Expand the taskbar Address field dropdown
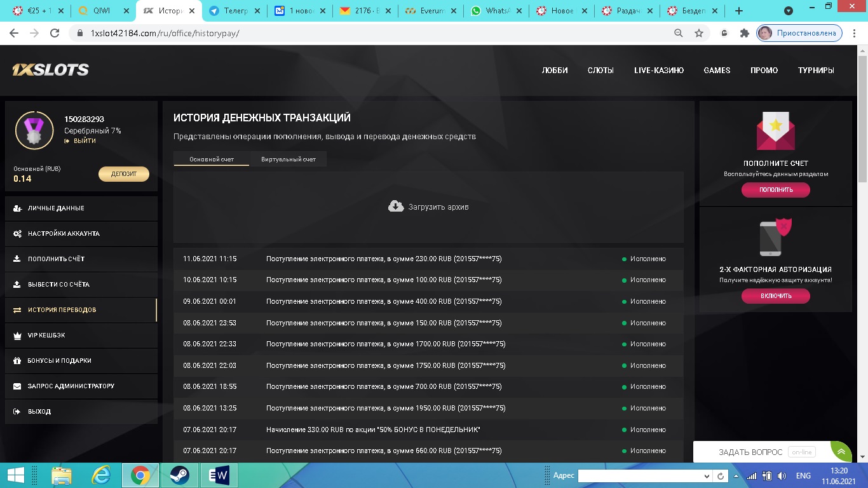Viewport: 868px width, 488px height. pos(707,476)
